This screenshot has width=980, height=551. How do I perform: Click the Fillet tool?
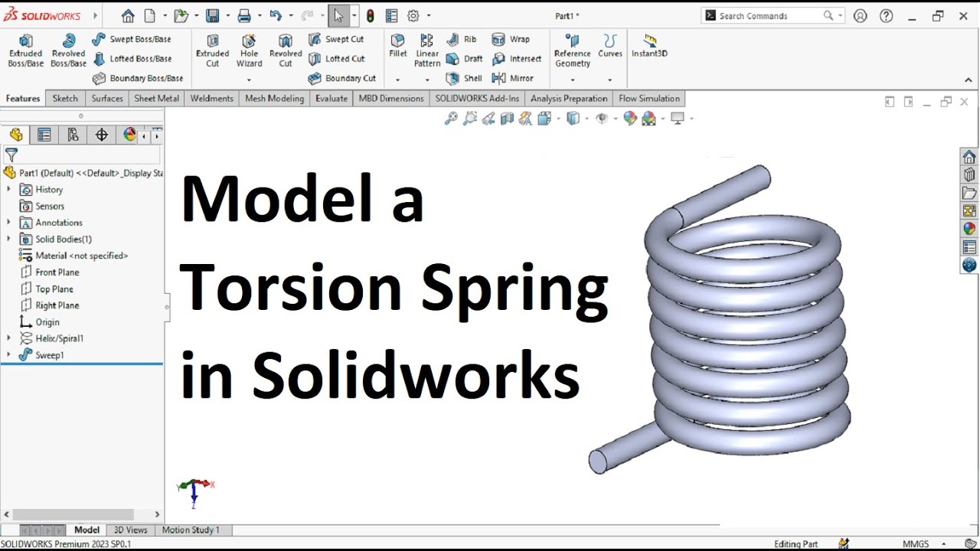click(397, 46)
